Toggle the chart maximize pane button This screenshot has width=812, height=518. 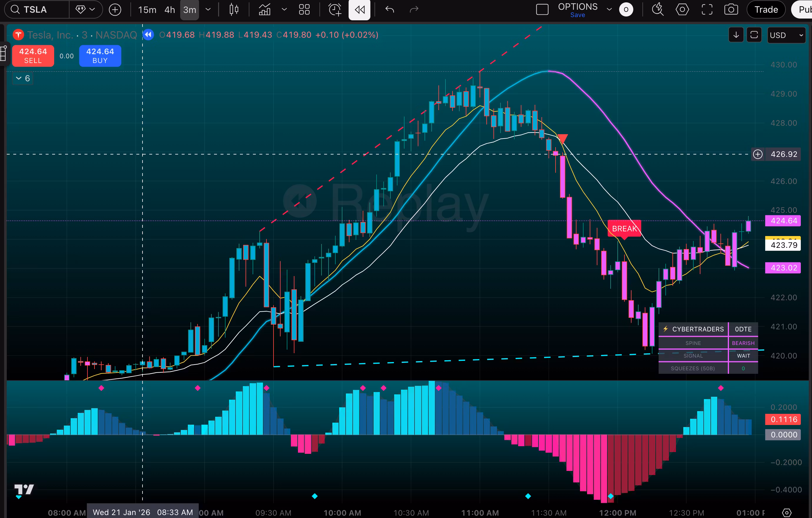(x=754, y=35)
